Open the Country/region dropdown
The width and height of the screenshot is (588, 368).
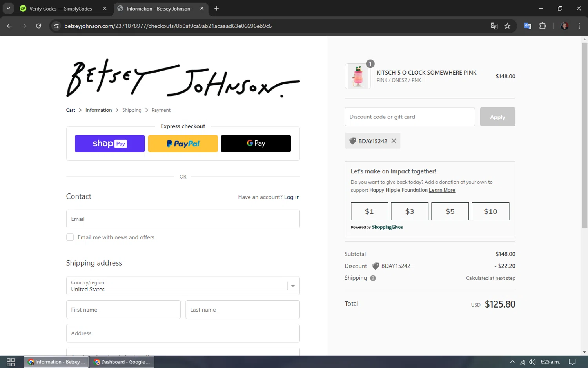click(x=183, y=286)
